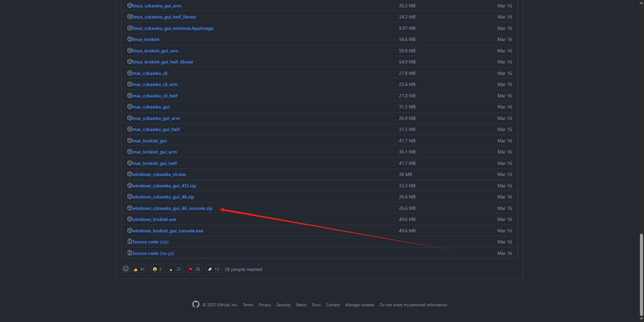Click package icon beside mac_czkawka_gui
This screenshot has width=644, height=322.
pyautogui.click(x=129, y=106)
